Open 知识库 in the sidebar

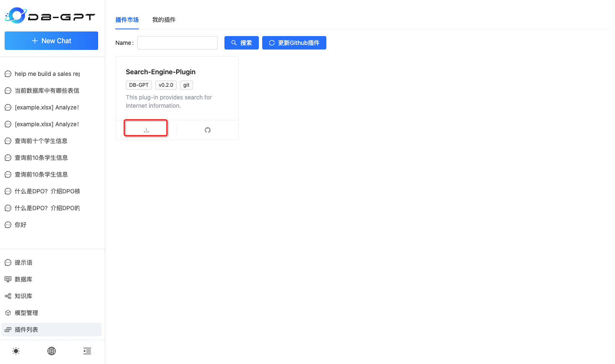pyautogui.click(x=23, y=296)
